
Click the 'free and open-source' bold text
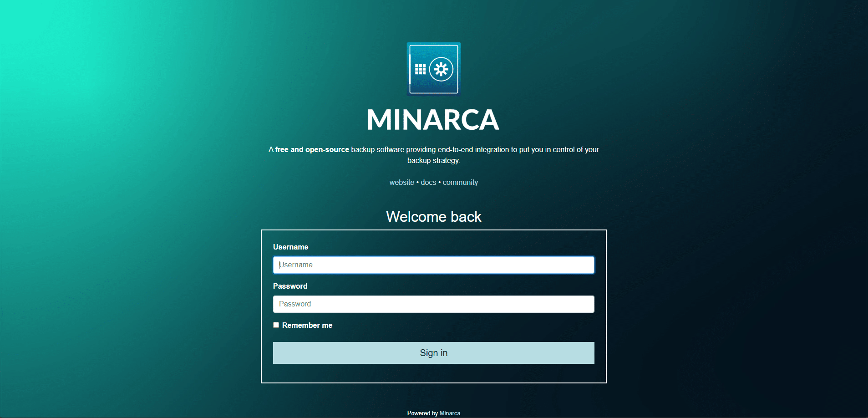point(312,149)
